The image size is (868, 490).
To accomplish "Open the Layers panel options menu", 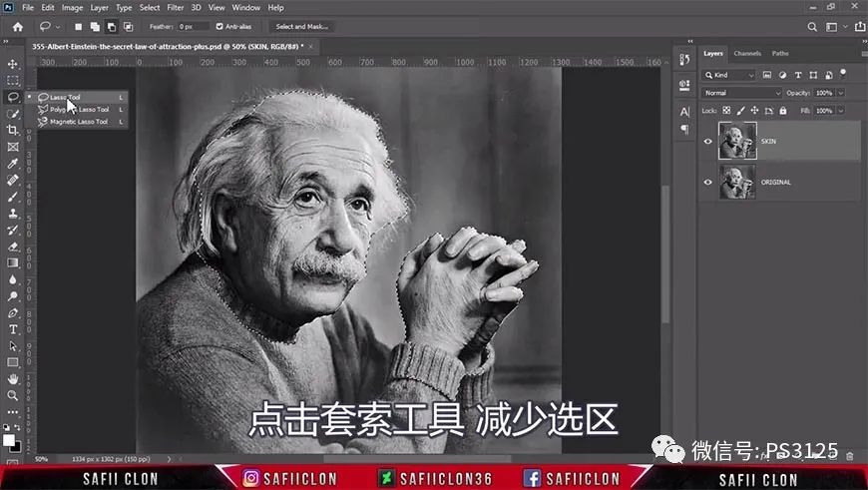I will click(x=864, y=54).
